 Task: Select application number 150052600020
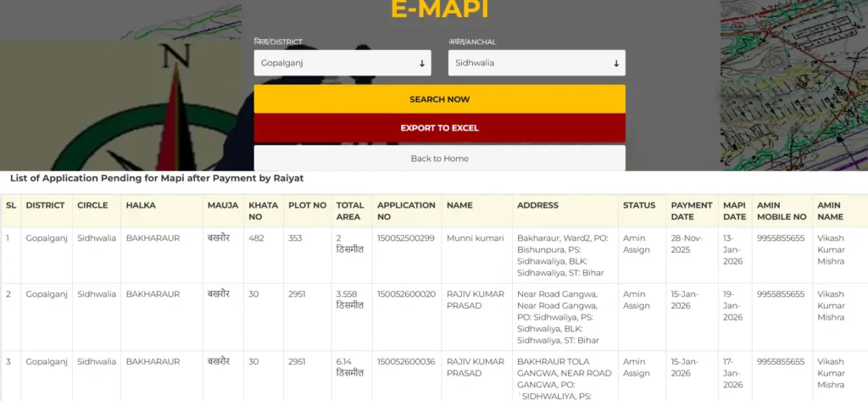point(406,294)
